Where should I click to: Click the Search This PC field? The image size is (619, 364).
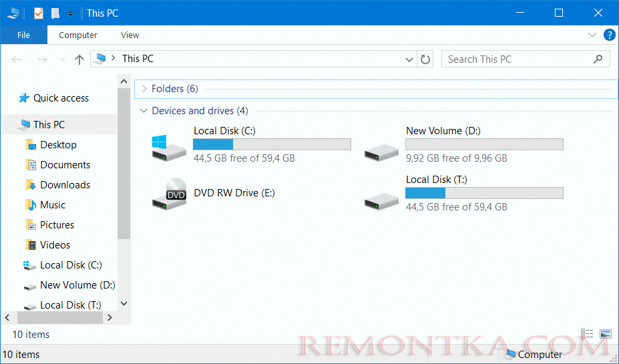point(525,59)
